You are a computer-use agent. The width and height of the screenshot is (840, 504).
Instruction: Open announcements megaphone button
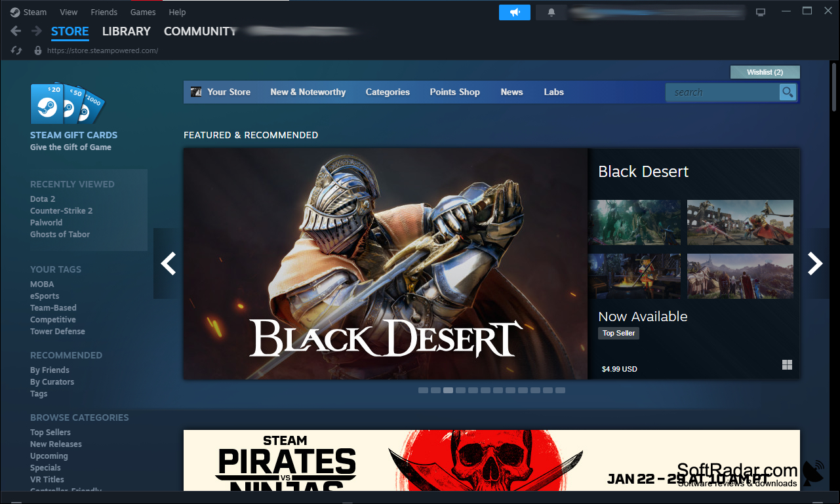click(515, 12)
